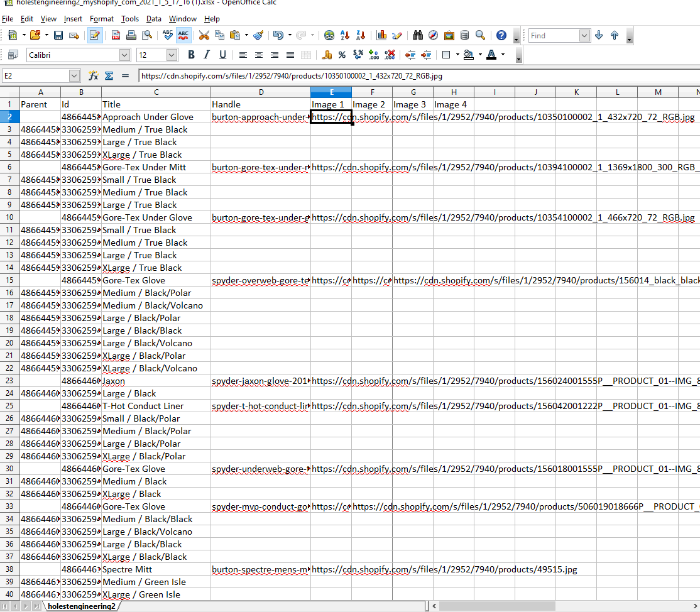Open Find & Replace binoculars icon

pos(417,36)
